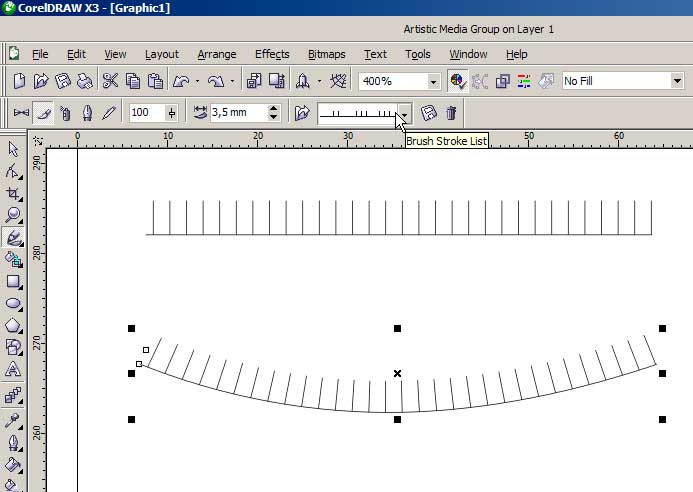Viewport: 693px width, 492px height.
Task: Click the 3,5 mm stroke width field
Action: (x=239, y=112)
